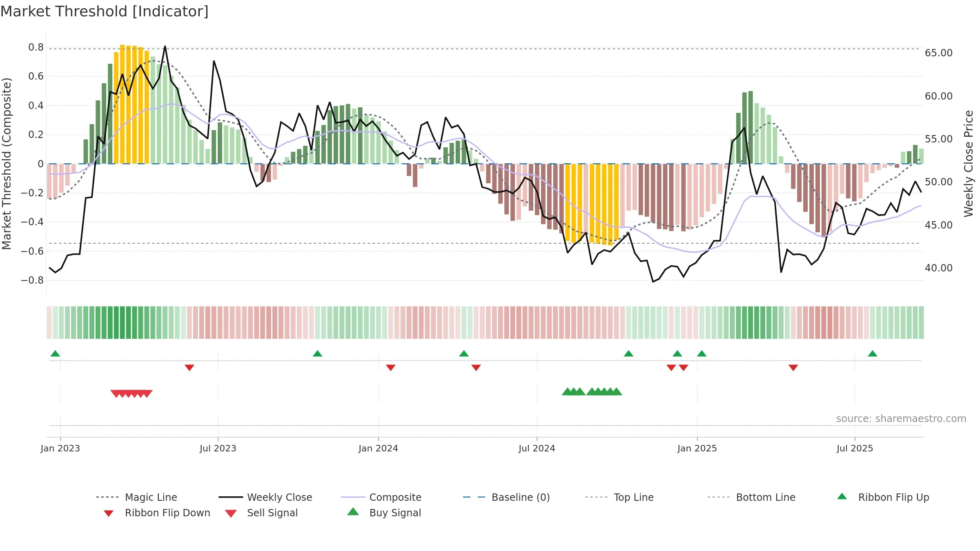Click the Jan 2025 x-axis label
The image size is (980, 551).
click(x=697, y=448)
